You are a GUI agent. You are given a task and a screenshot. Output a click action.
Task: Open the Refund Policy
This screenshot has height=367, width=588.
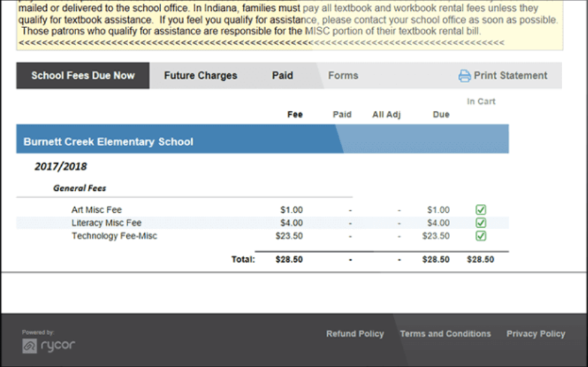pyautogui.click(x=355, y=333)
